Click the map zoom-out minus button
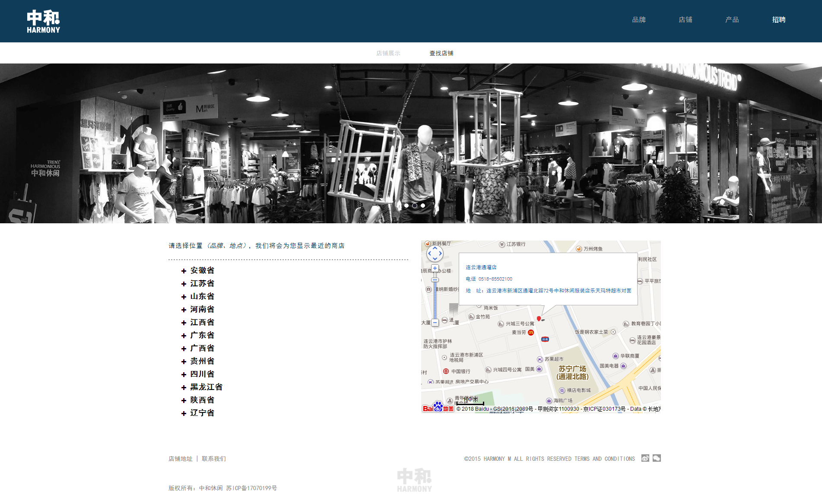The width and height of the screenshot is (822, 504). (435, 323)
